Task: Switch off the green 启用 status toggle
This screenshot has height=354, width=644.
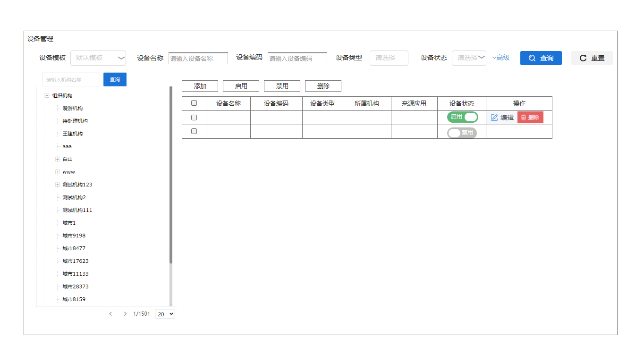Action: click(x=463, y=117)
